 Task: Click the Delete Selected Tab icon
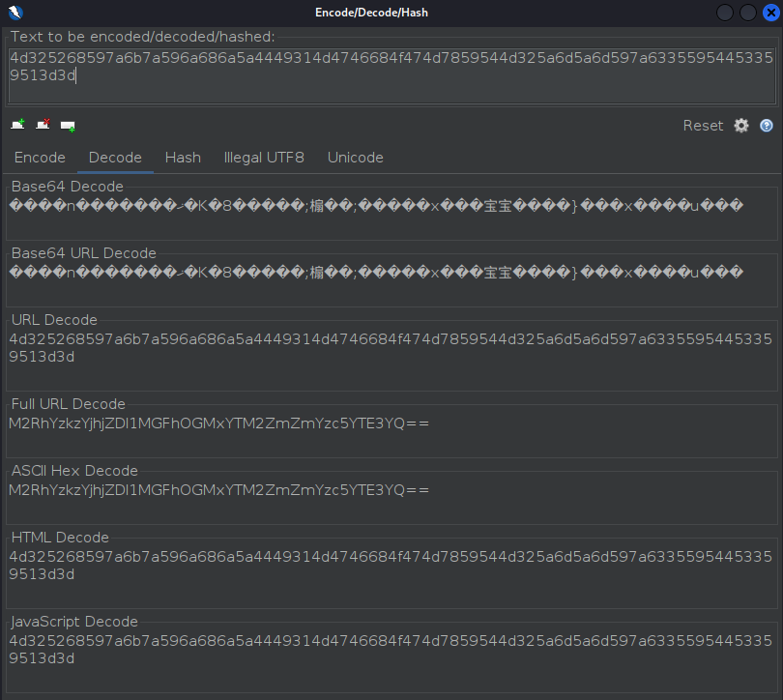pos(43,125)
